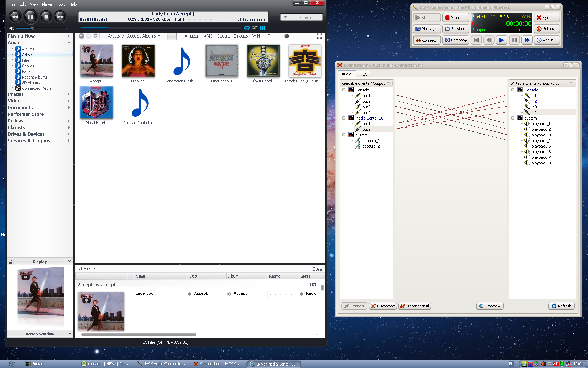The height and width of the screenshot is (368, 588).
Task: Select capture_1 output port
Action: 371,141
